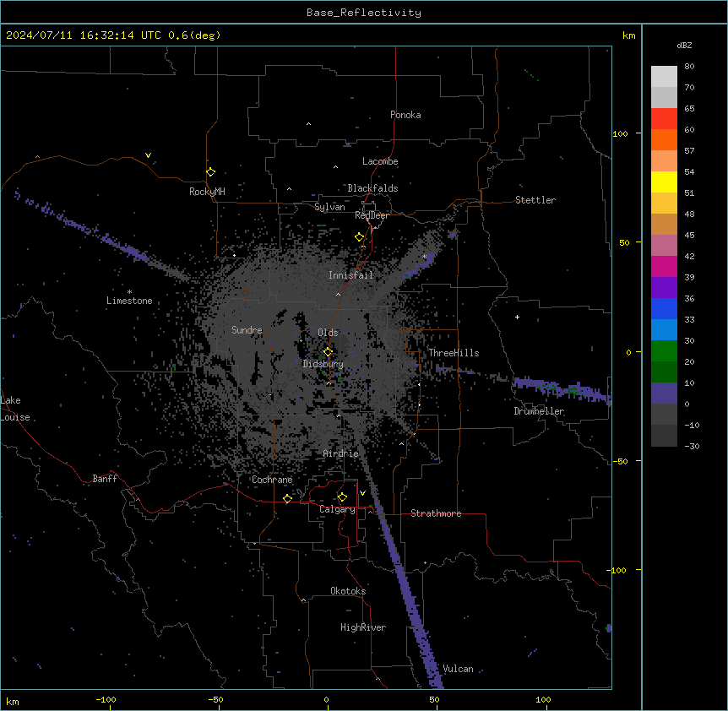Click the Drumheller city label
The width and height of the screenshot is (728, 711).
tap(539, 411)
